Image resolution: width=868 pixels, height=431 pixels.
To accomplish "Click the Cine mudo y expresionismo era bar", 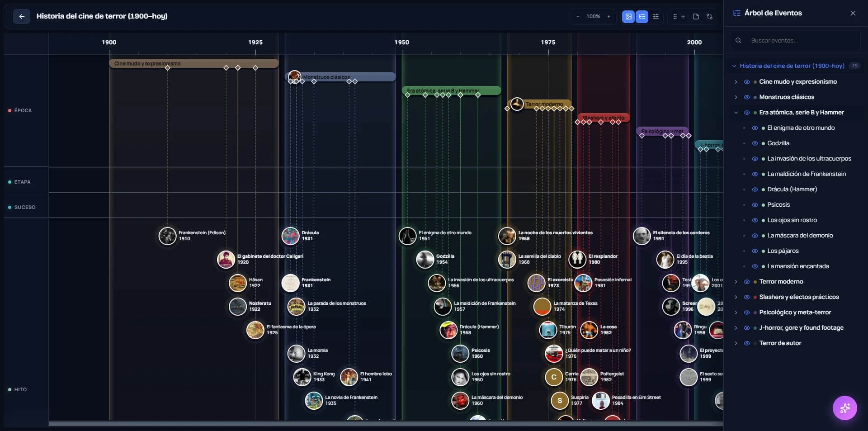I will tap(193, 63).
